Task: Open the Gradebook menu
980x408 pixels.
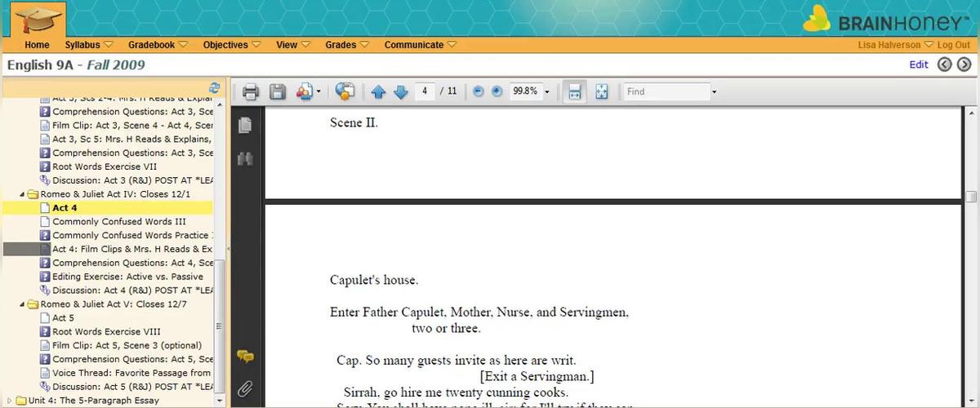Action: (x=157, y=45)
